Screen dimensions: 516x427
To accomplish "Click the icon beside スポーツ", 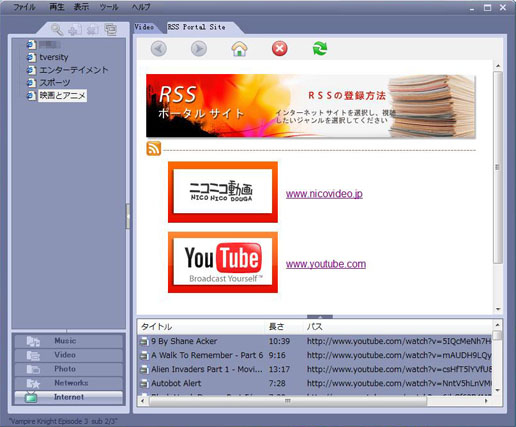I will pos(31,83).
